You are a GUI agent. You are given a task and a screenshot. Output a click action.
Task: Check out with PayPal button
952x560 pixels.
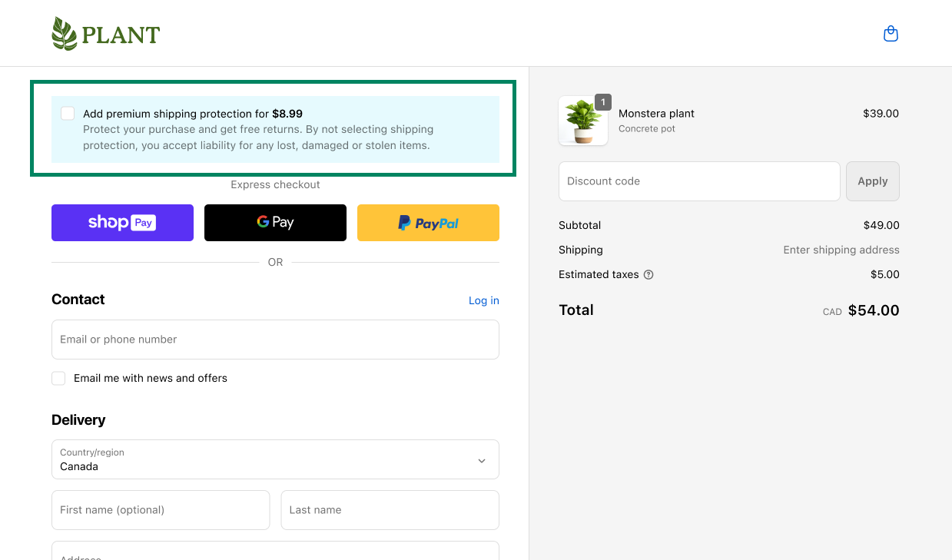tap(428, 223)
